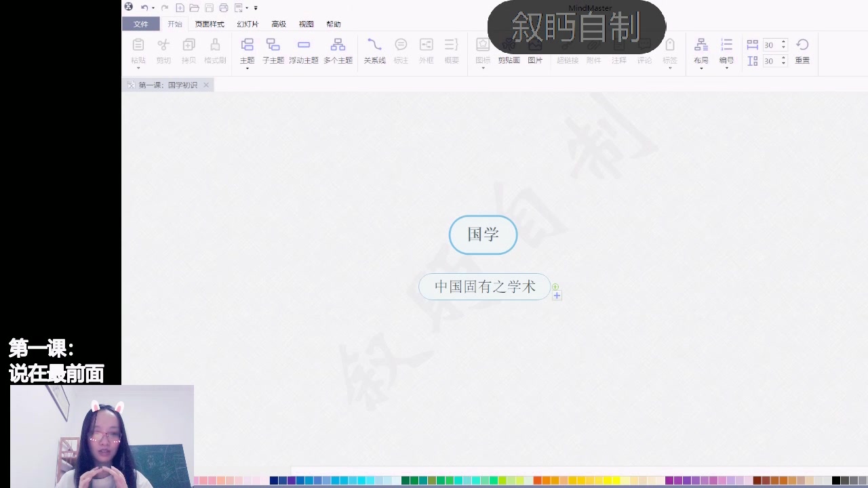The width and height of the screenshot is (868, 488).
Task: Increase horizontal spacing with up arrow
Action: (x=784, y=42)
